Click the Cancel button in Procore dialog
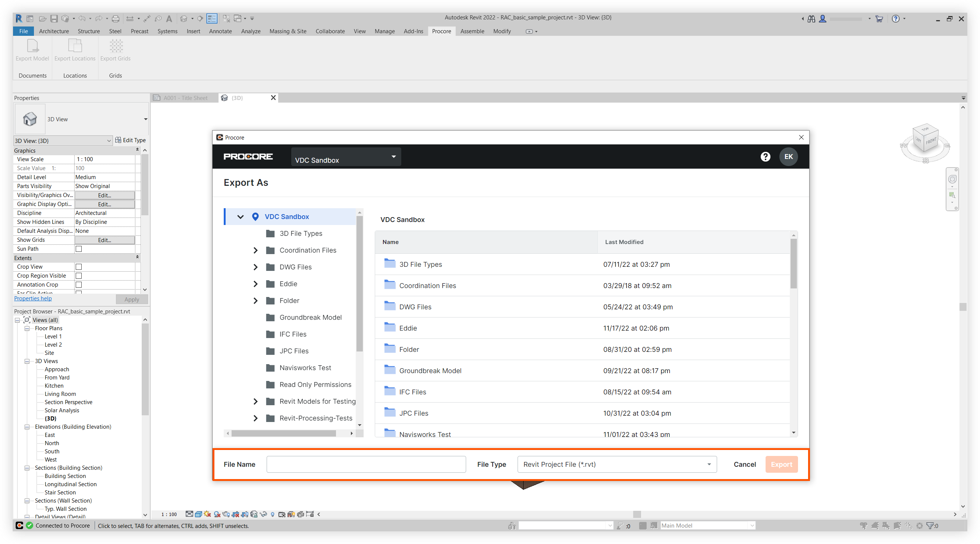 [745, 464]
